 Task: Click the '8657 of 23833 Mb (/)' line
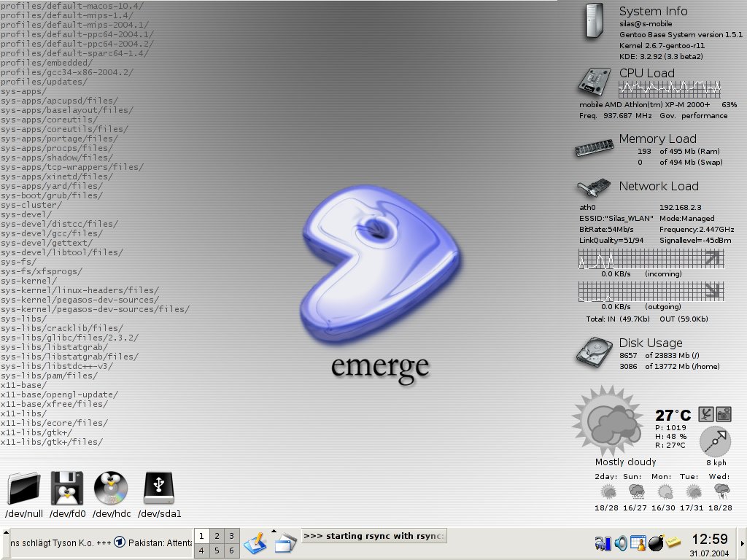pyautogui.click(x=659, y=355)
